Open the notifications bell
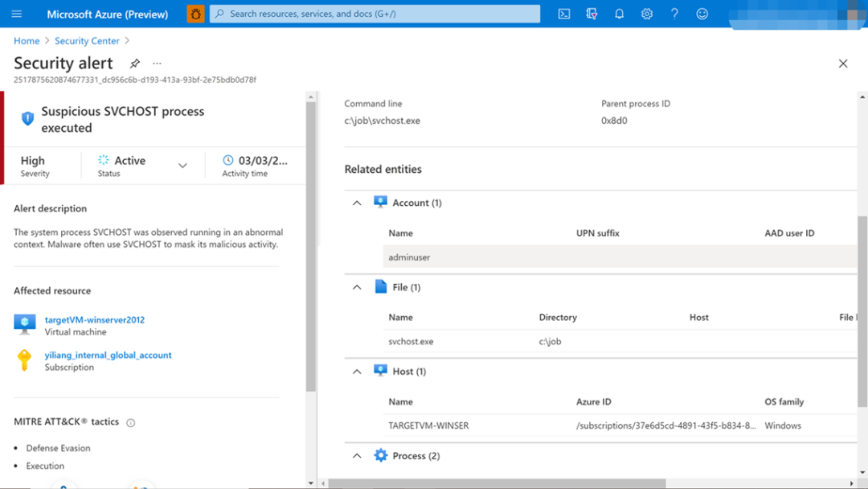Viewport: 868px width, 489px height. pos(620,14)
